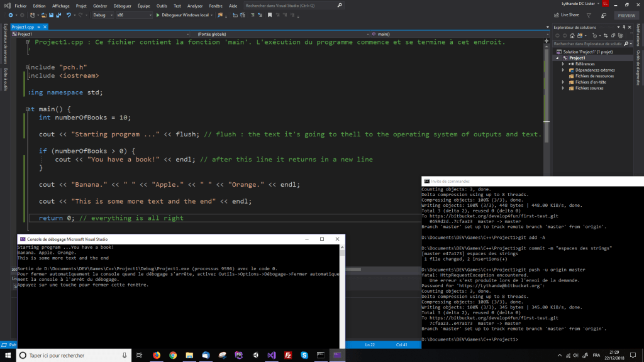644x362 pixels.
Task: Open Unity from the taskbar
Action: 255,355
